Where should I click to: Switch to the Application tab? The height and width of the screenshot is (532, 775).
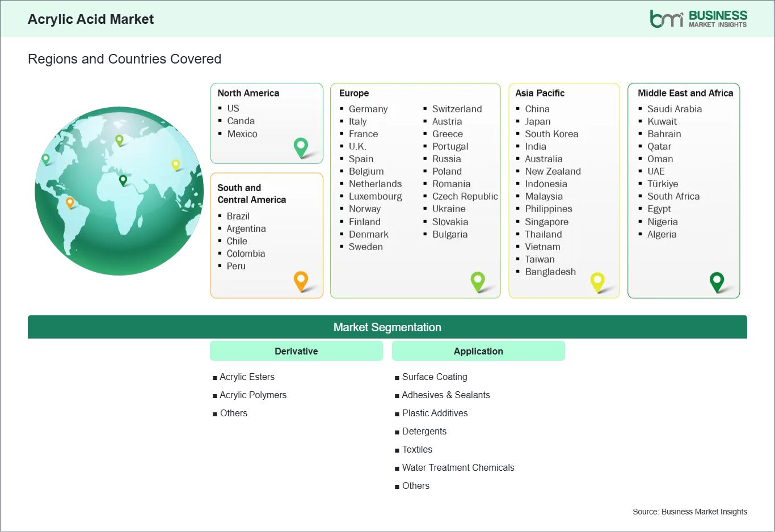pos(478,351)
